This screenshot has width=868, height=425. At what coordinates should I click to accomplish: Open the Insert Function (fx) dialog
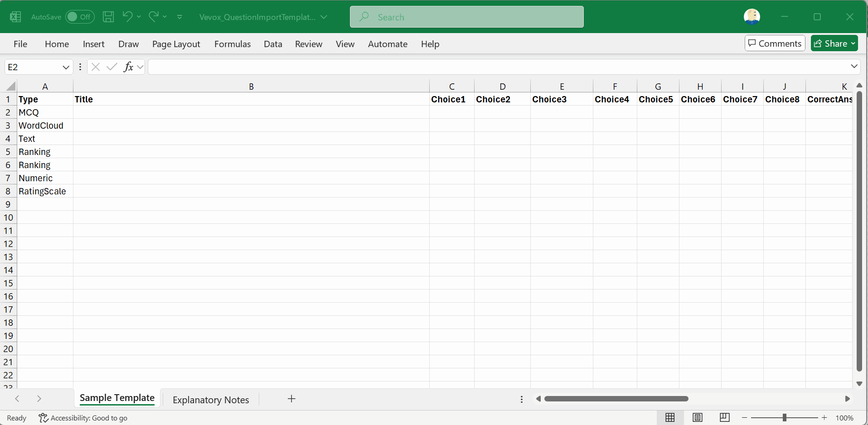coord(129,67)
